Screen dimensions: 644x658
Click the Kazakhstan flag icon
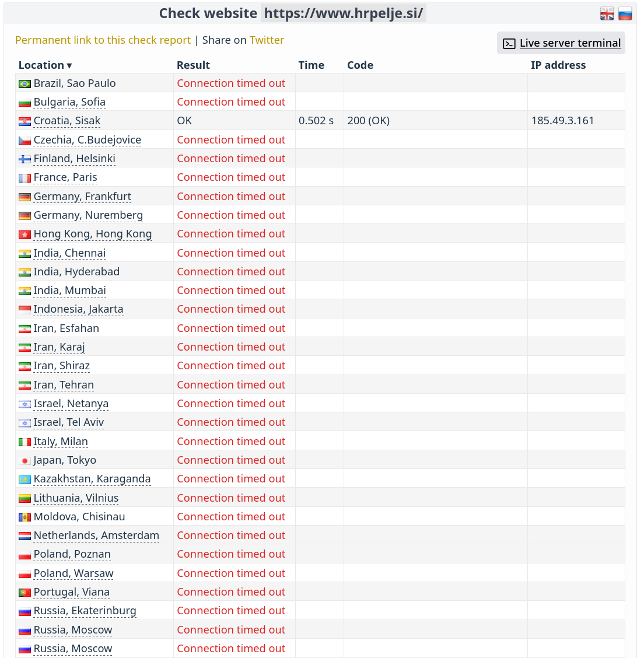tap(24, 480)
